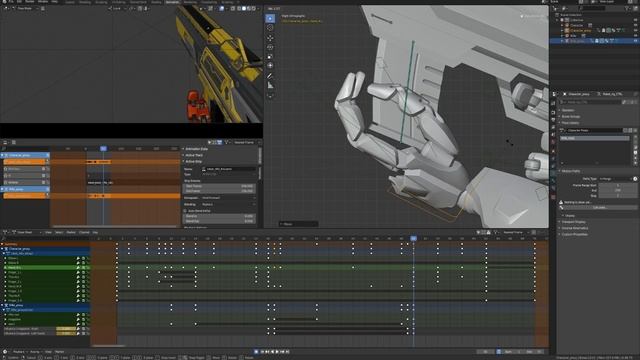Toggle lock on second NLA track
This screenshot has width=640, height=360.
point(48,176)
